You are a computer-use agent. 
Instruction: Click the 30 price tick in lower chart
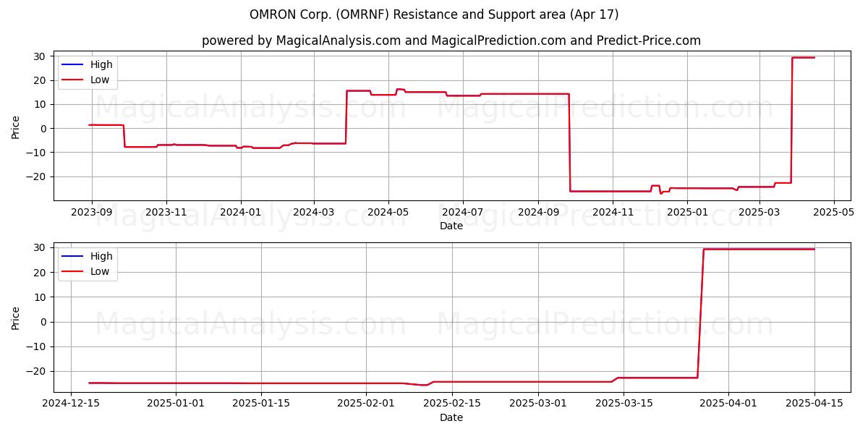[x=41, y=248]
